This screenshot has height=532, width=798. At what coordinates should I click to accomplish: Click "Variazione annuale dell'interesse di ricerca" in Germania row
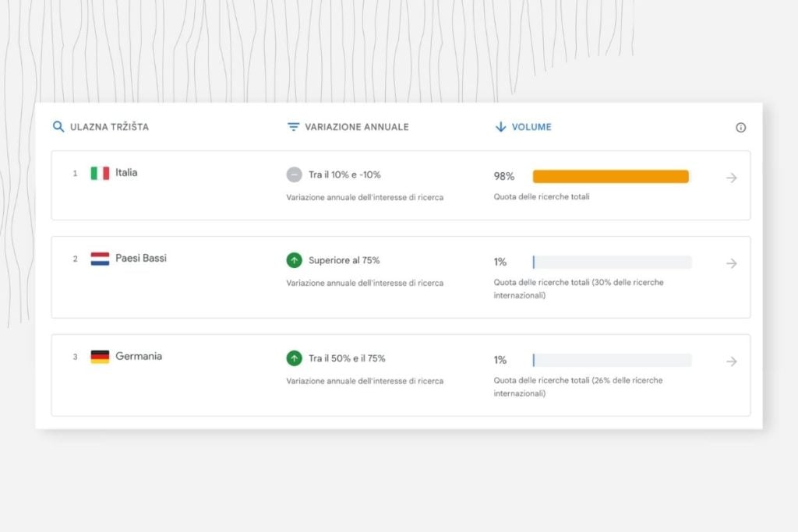tap(365, 381)
